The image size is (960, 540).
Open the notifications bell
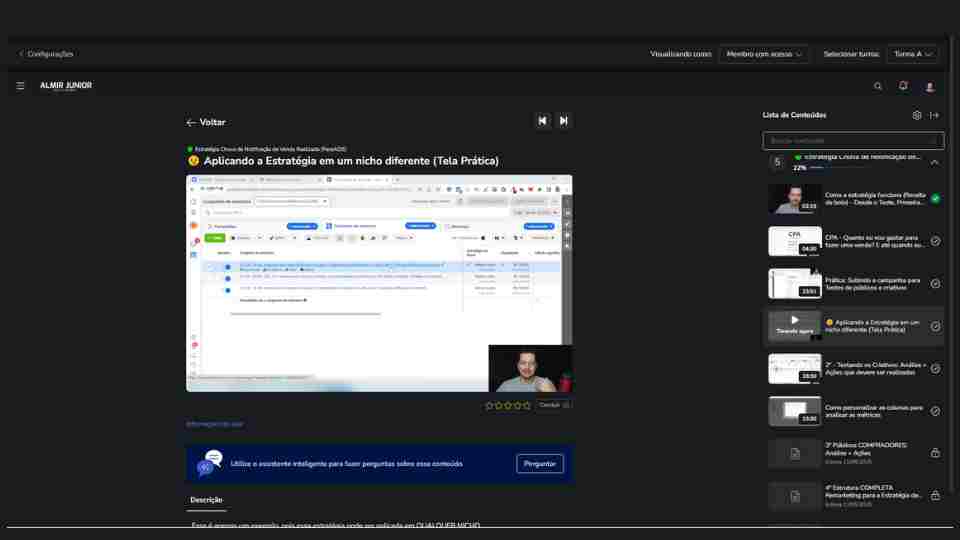click(x=903, y=86)
